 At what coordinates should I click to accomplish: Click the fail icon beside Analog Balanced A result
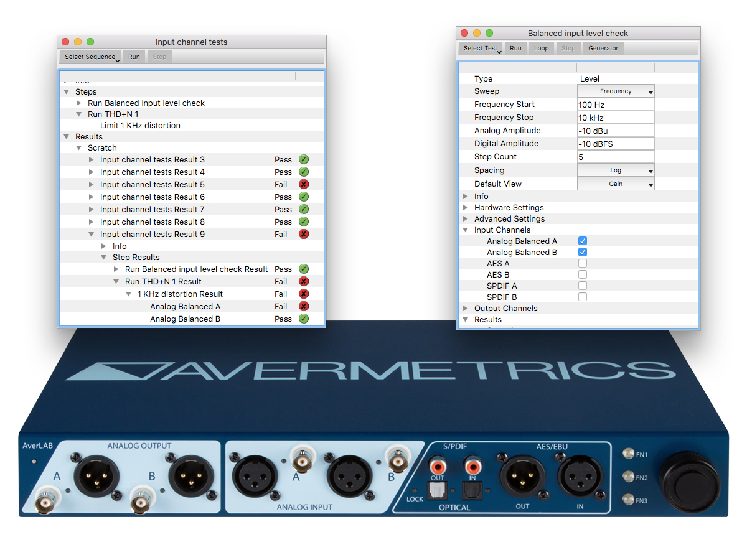point(304,306)
